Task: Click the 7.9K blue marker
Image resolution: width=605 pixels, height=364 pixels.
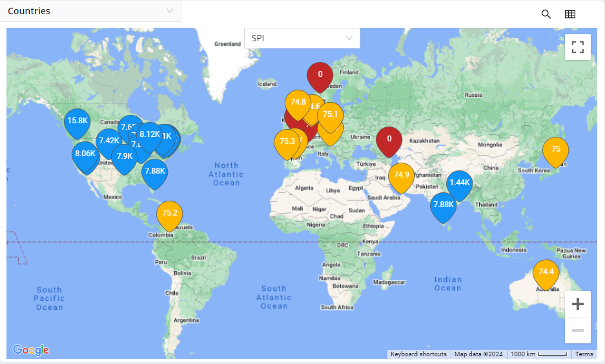Action: click(x=124, y=159)
